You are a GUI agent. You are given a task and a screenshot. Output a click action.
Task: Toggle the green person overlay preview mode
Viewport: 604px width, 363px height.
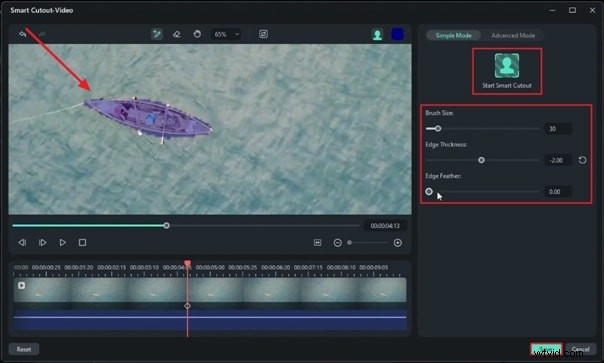(x=378, y=35)
